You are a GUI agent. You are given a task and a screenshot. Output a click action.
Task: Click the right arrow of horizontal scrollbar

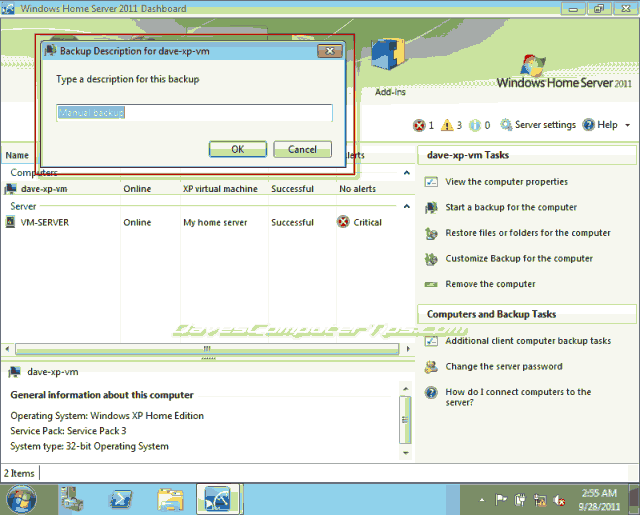pos(408,349)
